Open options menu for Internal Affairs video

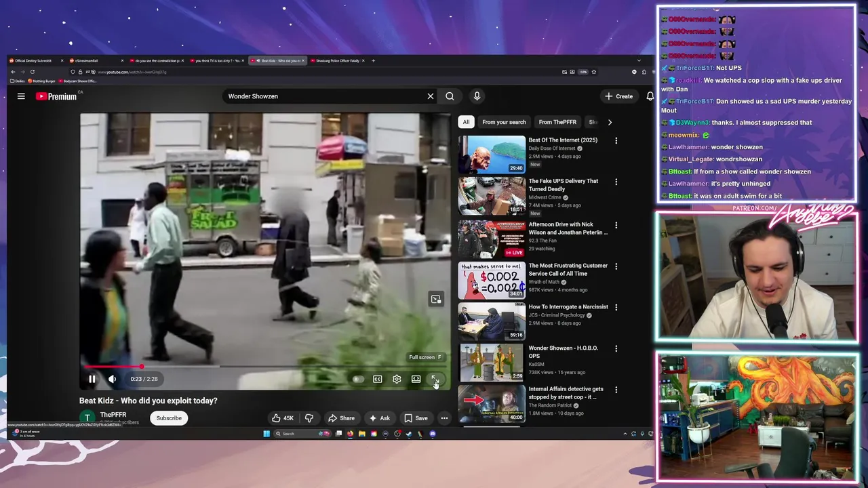click(616, 390)
